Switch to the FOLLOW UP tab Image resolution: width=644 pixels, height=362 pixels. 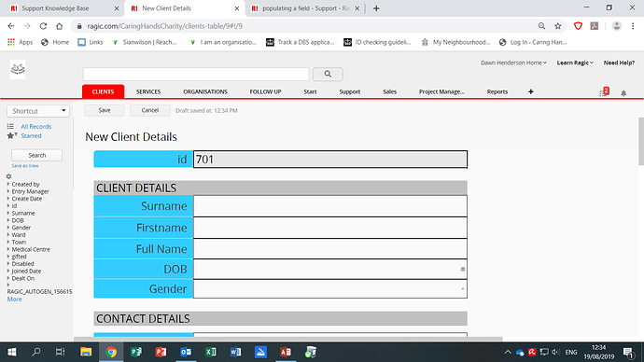pyautogui.click(x=265, y=91)
